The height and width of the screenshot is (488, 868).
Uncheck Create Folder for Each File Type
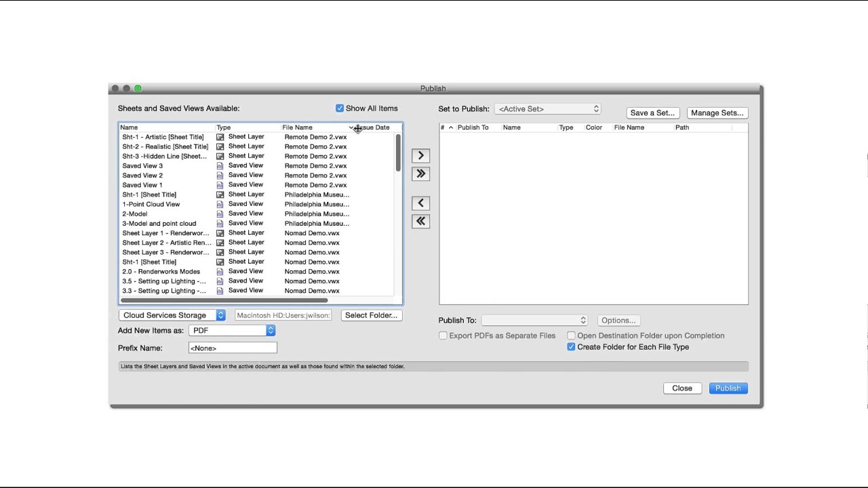click(571, 347)
